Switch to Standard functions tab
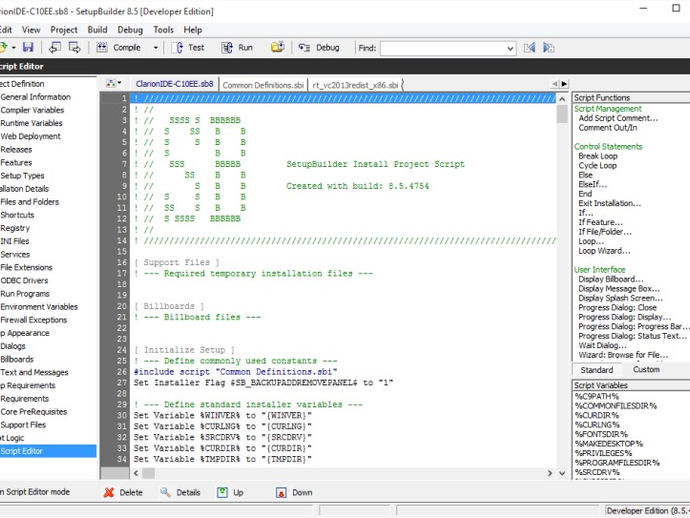Viewport: 690px width, 518px height. [596, 370]
